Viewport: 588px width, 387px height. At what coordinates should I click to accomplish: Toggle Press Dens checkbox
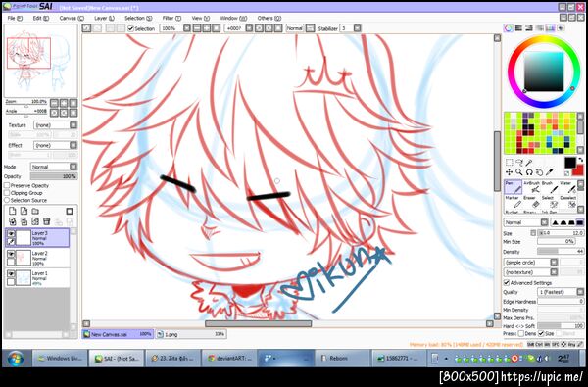pos(521,333)
